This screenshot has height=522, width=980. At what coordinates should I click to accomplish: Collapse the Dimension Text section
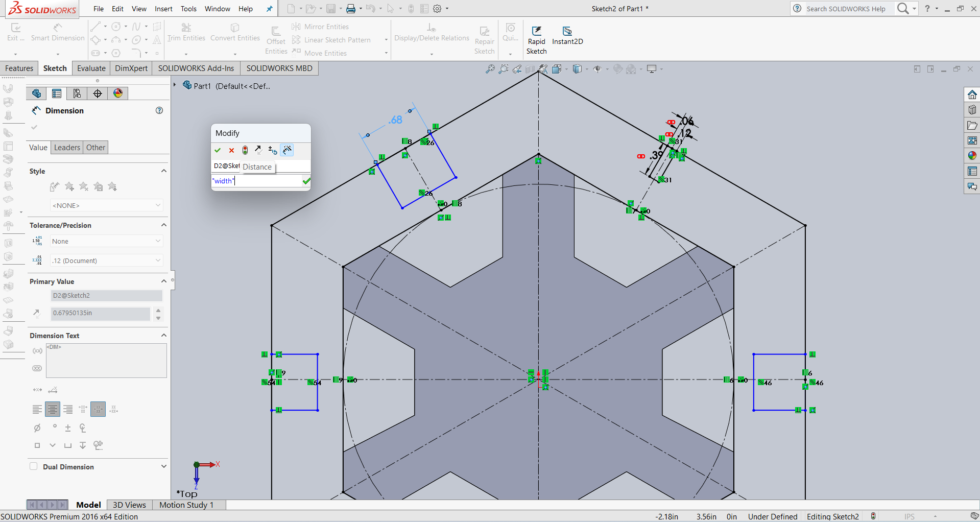click(x=164, y=336)
